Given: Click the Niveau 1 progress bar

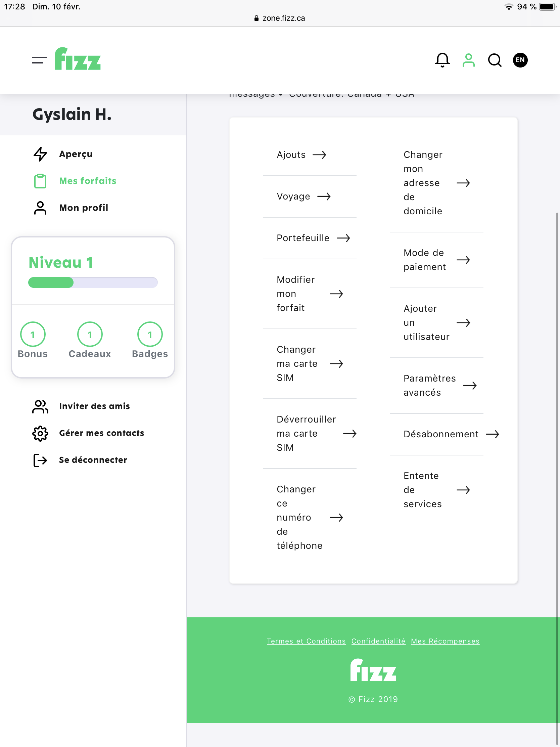Looking at the screenshot, I should (93, 283).
